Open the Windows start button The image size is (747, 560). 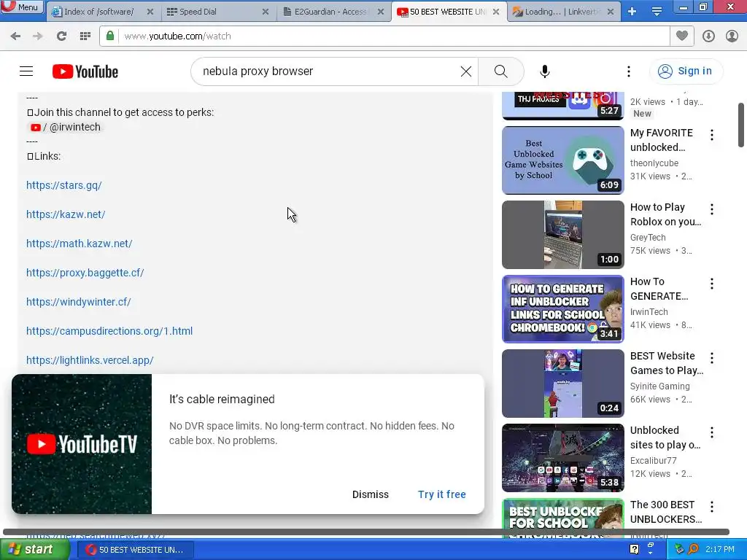(34, 550)
